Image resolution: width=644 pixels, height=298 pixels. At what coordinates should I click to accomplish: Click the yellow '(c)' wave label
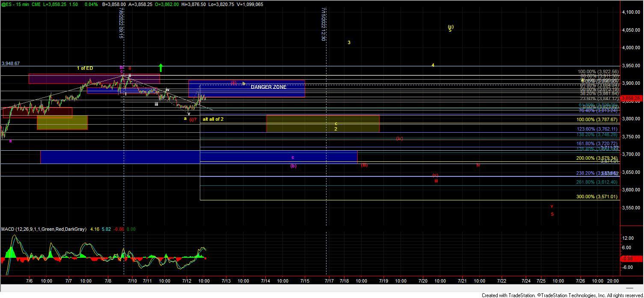pos(451,27)
